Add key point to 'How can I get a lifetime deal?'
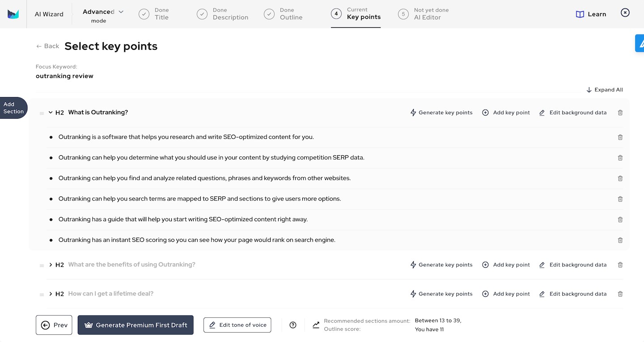The height and width of the screenshot is (342, 644). point(506,294)
